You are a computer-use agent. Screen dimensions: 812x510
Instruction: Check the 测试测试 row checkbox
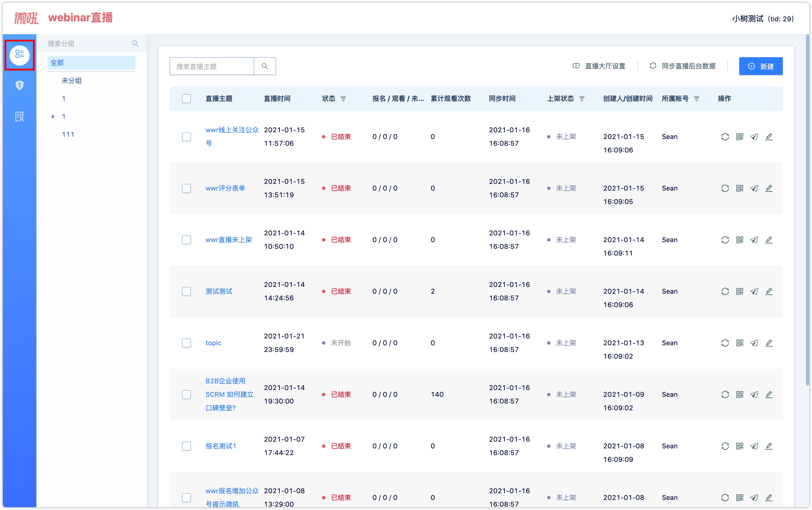186,291
